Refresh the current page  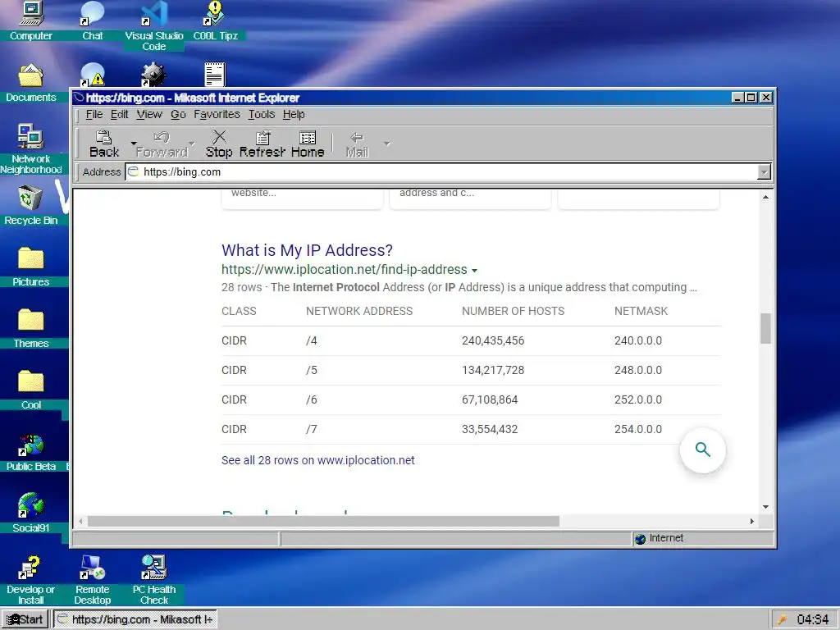pos(262,144)
